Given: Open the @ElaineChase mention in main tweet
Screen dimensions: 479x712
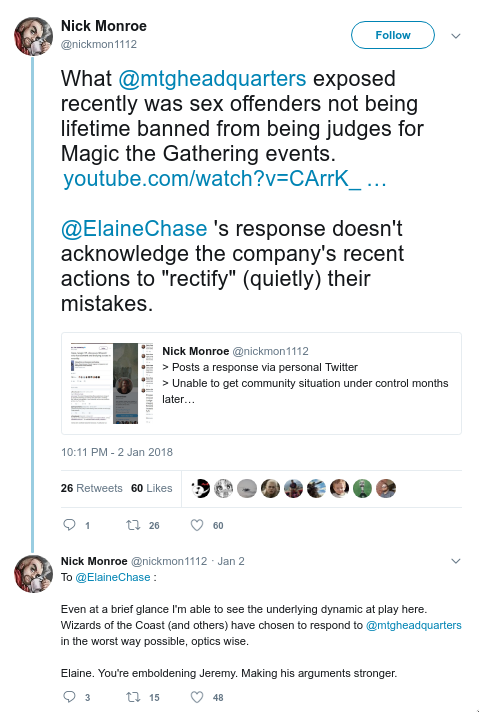Looking at the screenshot, I should [x=134, y=228].
